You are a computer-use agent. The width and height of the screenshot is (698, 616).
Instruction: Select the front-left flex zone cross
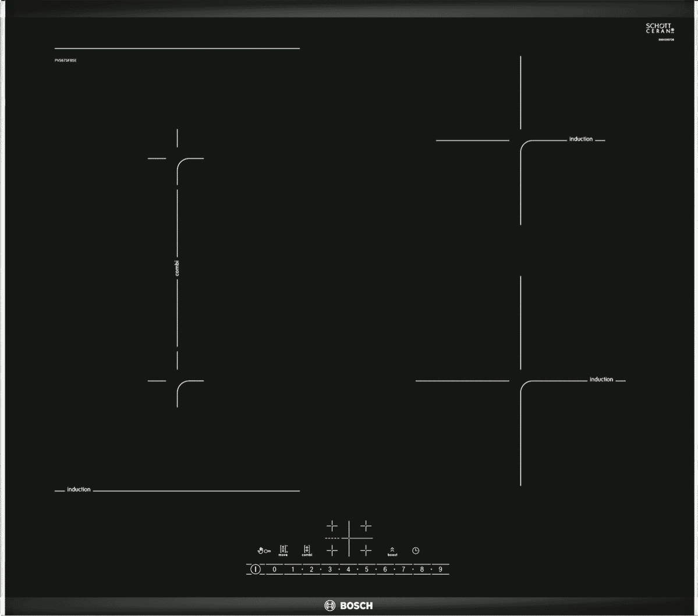tap(332, 550)
